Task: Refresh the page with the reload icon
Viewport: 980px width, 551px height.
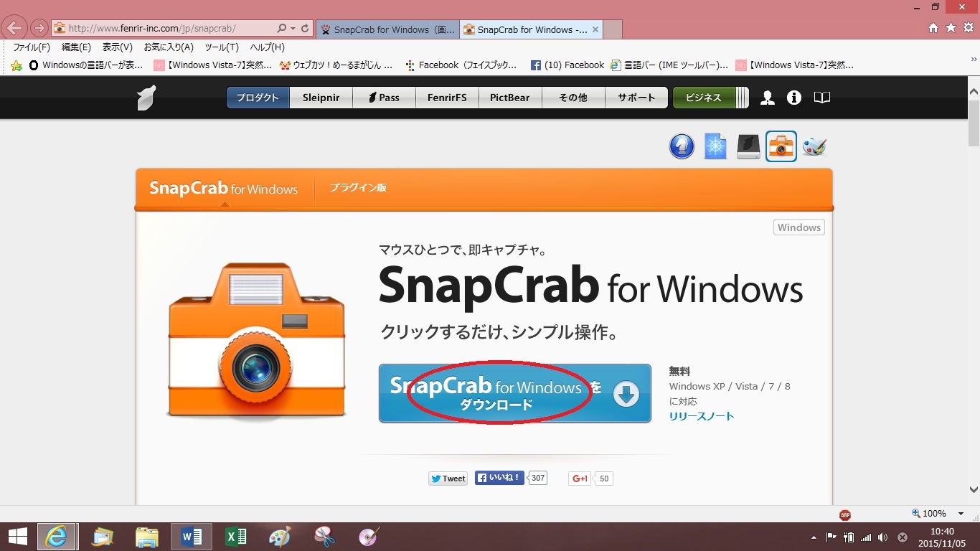Action: click(x=305, y=29)
